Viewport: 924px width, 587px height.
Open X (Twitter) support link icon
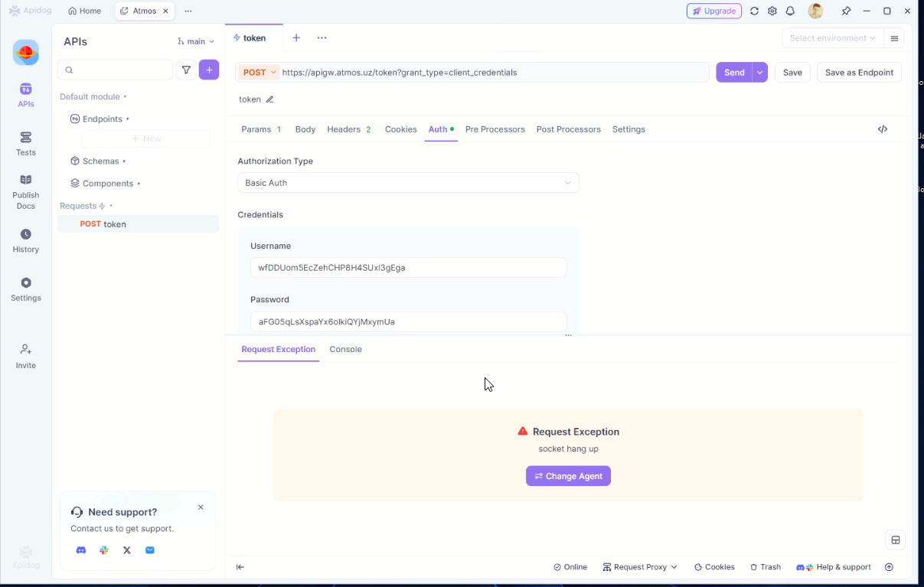tap(127, 550)
